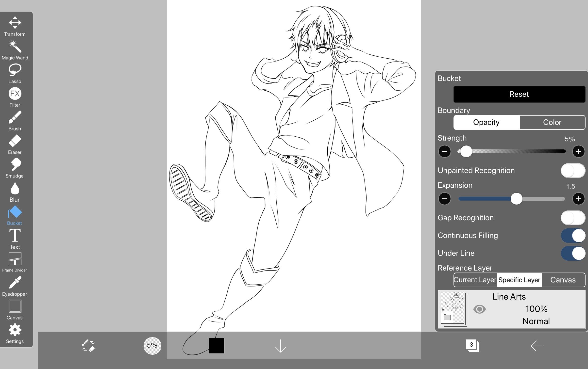Image resolution: width=588 pixels, height=369 pixels.
Task: Open the brush settings at bottom bar
Action: pyautogui.click(x=88, y=346)
